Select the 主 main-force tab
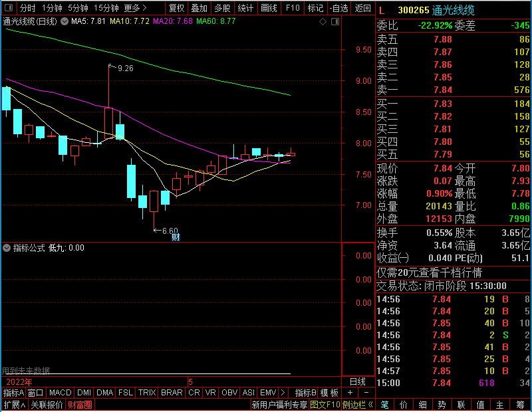The height and width of the screenshot is (412, 532). 500,405
